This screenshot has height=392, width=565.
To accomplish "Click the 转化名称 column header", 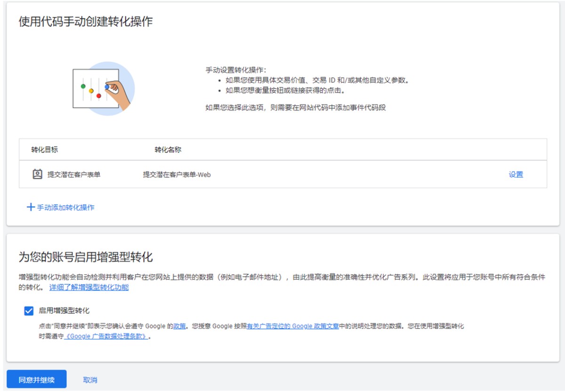I will click(x=168, y=150).
